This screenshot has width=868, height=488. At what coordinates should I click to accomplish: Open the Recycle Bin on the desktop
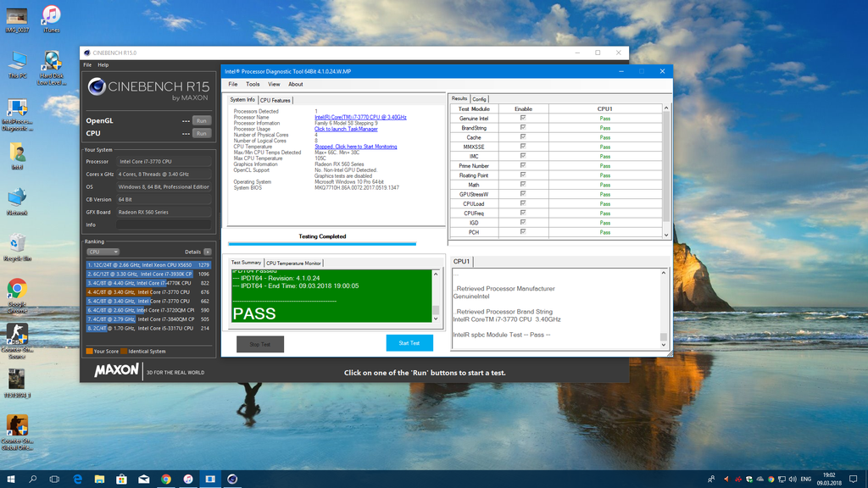point(17,247)
